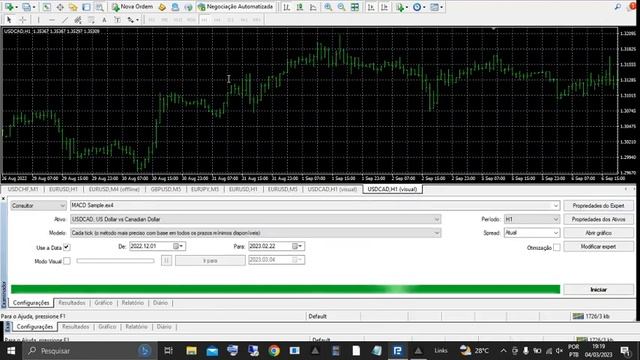This screenshot has height=360, width=640.
Task: Click the visual mode pause button
Action: tap(166, 260)
